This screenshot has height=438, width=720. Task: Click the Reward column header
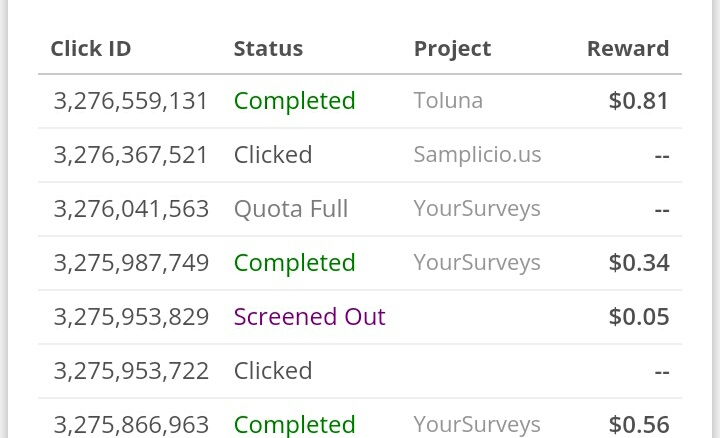pos(628,48)
